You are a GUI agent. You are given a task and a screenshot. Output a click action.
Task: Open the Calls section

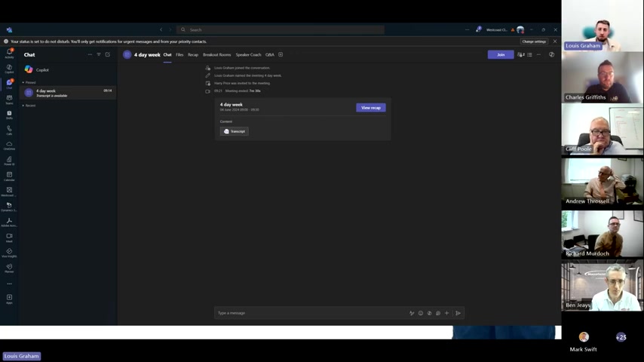click(9, 130)
